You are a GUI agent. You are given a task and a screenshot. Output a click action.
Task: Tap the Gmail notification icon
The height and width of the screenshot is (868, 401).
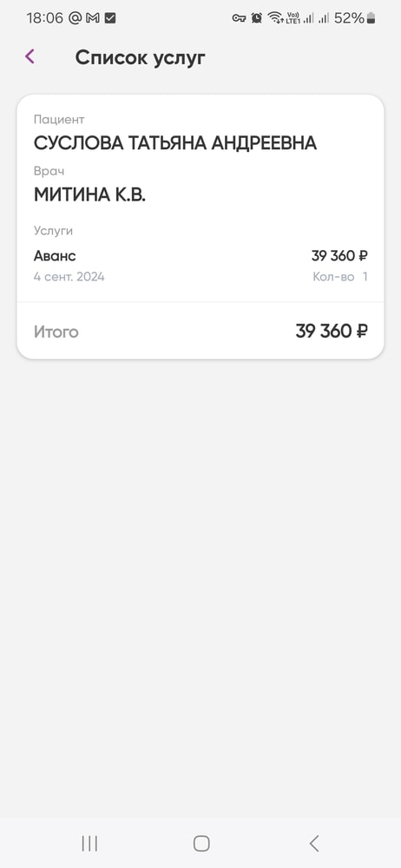point(93,18)
